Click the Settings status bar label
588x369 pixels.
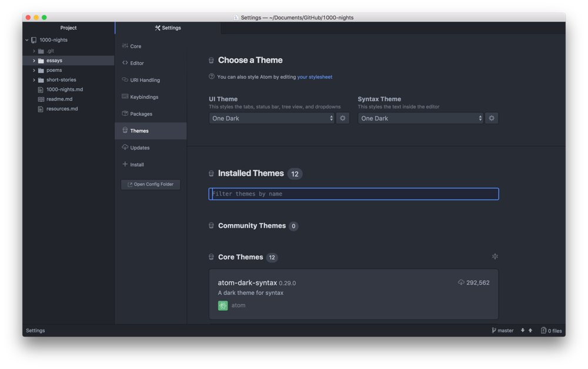pos(35,330)
